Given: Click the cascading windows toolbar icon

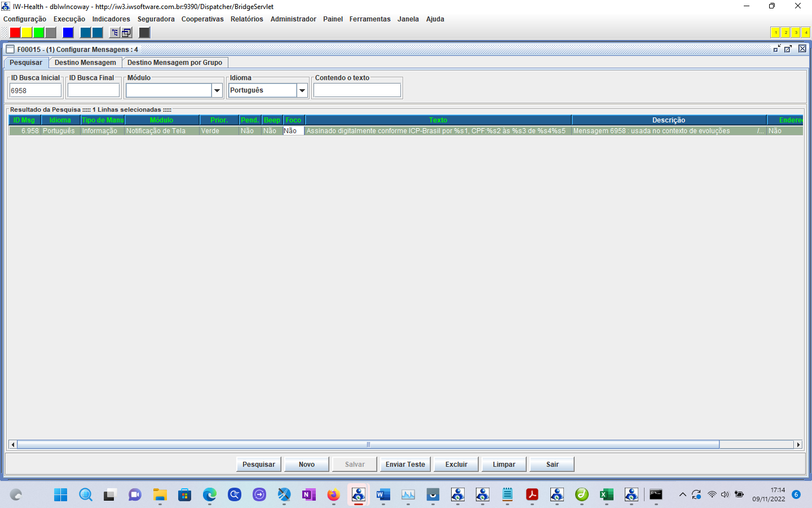Looking at the screenshot, I should click(x=126, y=33).
